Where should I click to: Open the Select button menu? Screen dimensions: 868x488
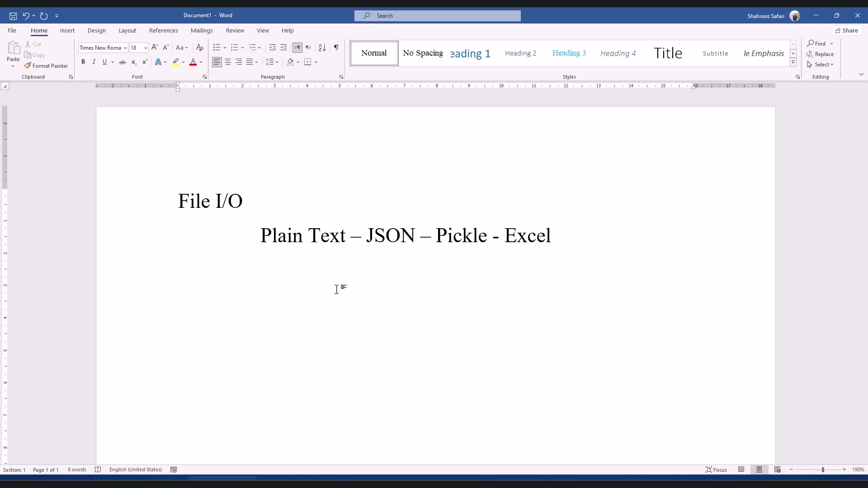821,65
